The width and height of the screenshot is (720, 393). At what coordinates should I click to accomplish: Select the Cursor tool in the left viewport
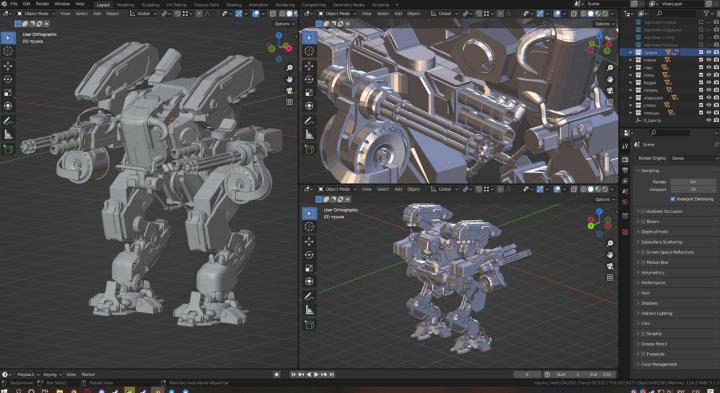pos(8,51)
